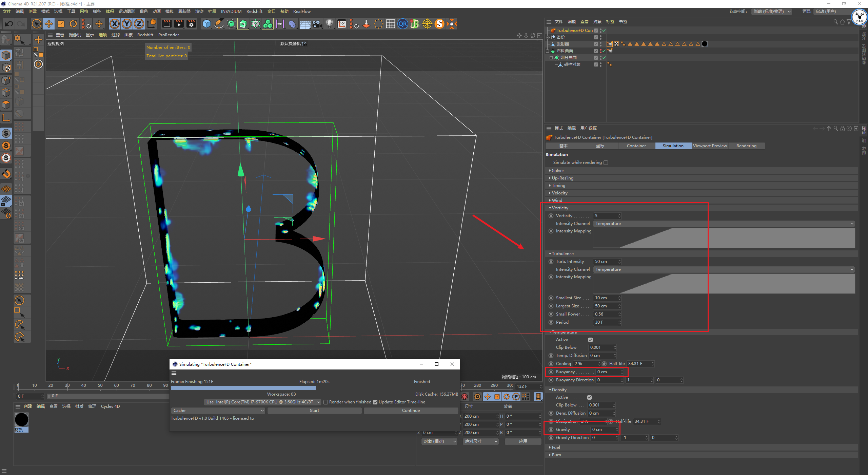
Task: Open the Render Settings icon
Action: (x=192, y=24)
